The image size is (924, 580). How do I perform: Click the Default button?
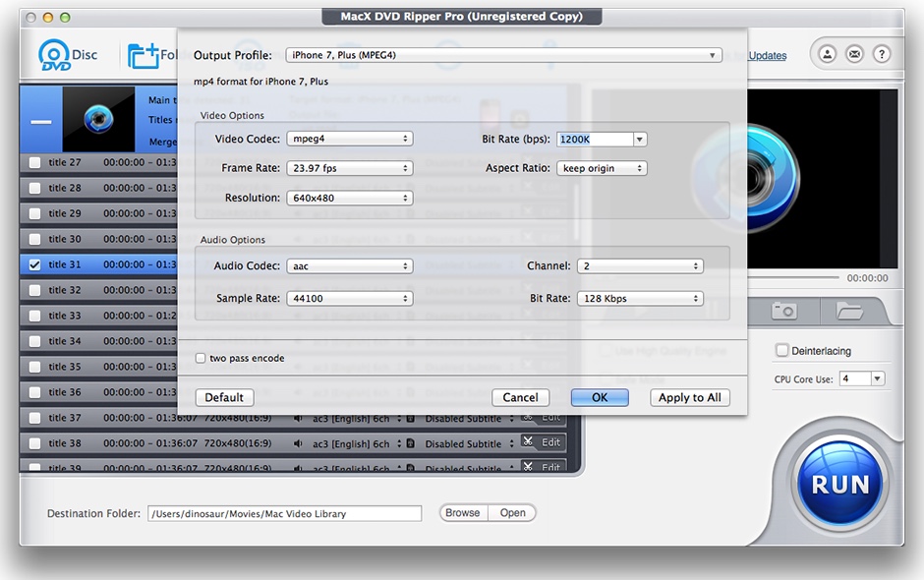point(224,397)
